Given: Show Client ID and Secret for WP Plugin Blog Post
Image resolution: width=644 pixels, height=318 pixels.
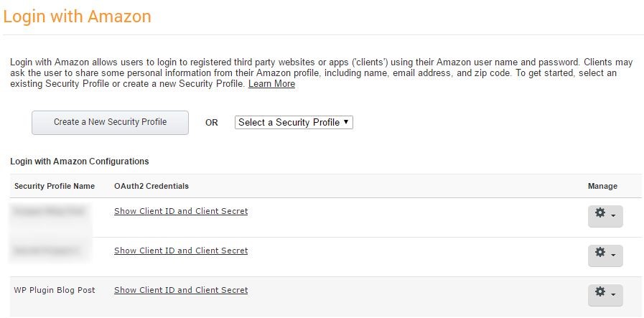Looking at the screenshot, I should click(181, 290).
